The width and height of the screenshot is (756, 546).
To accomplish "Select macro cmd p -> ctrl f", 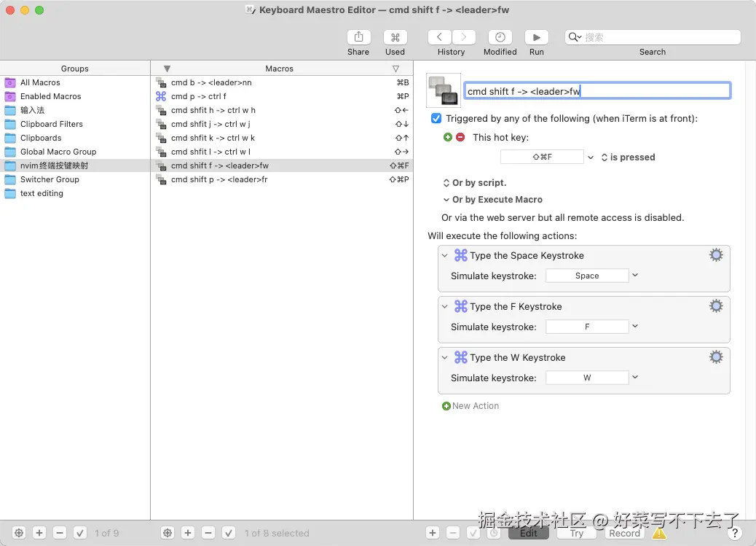I will [282, 96].
